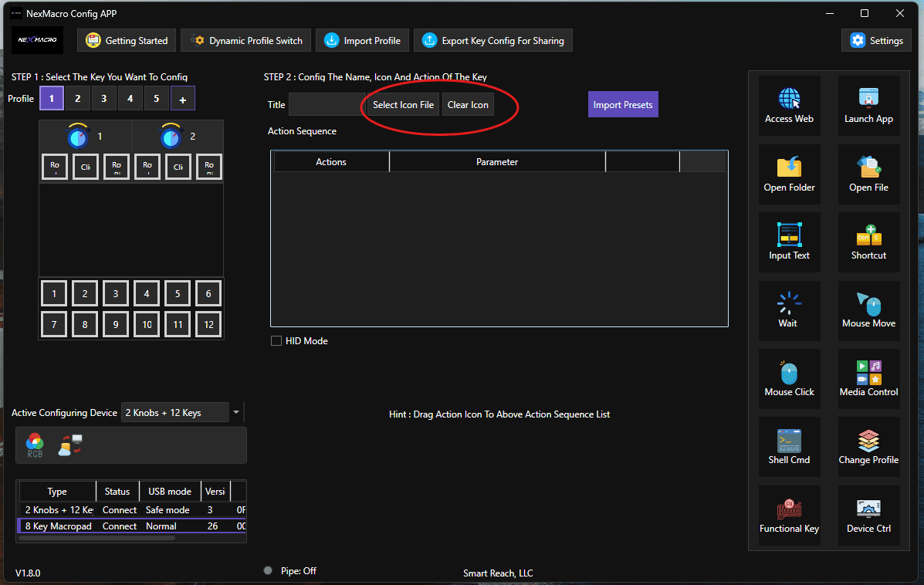
Task: Click Select Icon File button
Action: (x=403, y=104)
